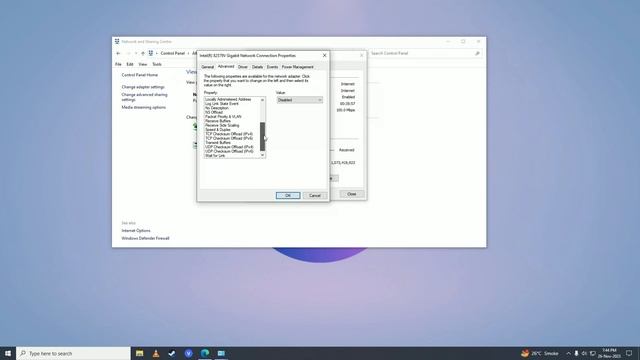Launch VLC media player from taskbar

pyautogui.click(x=156, y=353)
